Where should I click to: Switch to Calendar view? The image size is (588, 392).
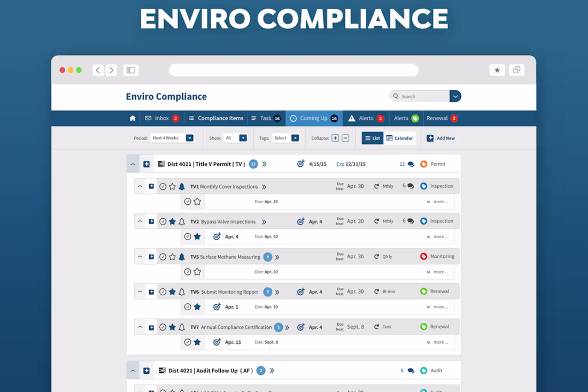click(x=400, y=137)
